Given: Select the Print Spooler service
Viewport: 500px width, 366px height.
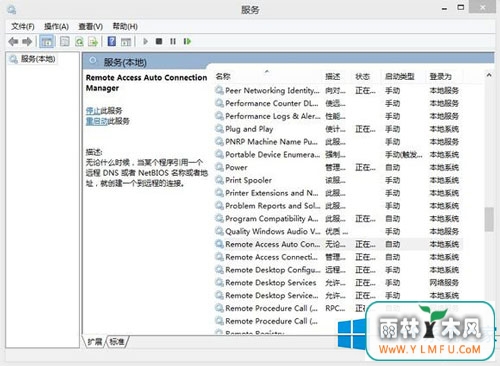Looking at the screenshot, I should coord(338,180).
